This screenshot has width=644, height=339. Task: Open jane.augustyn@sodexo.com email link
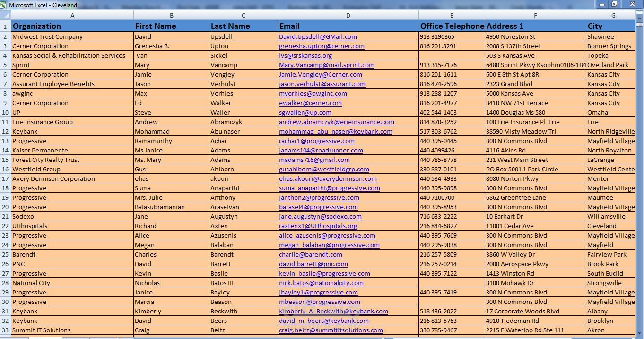pyautogui.click(x=320, y=216)
